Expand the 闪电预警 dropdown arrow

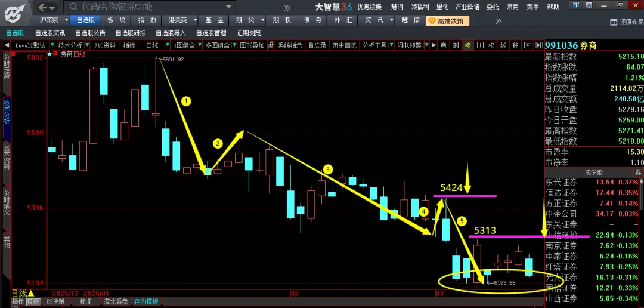(426, 45)
